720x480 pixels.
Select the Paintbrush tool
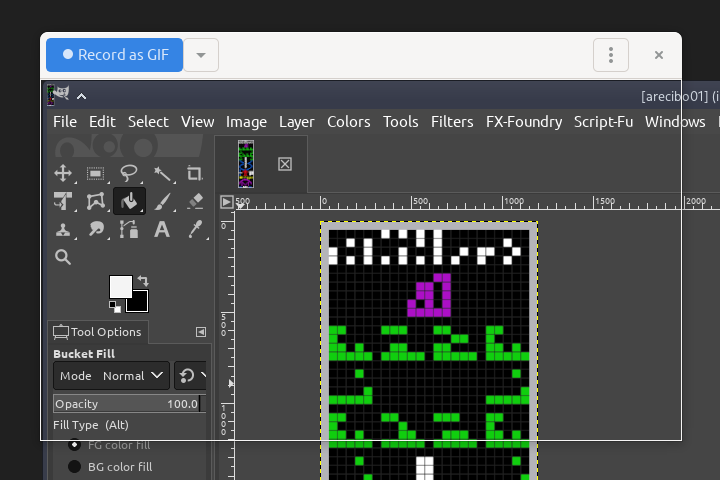pyautogui.click(x=162, y=201)
